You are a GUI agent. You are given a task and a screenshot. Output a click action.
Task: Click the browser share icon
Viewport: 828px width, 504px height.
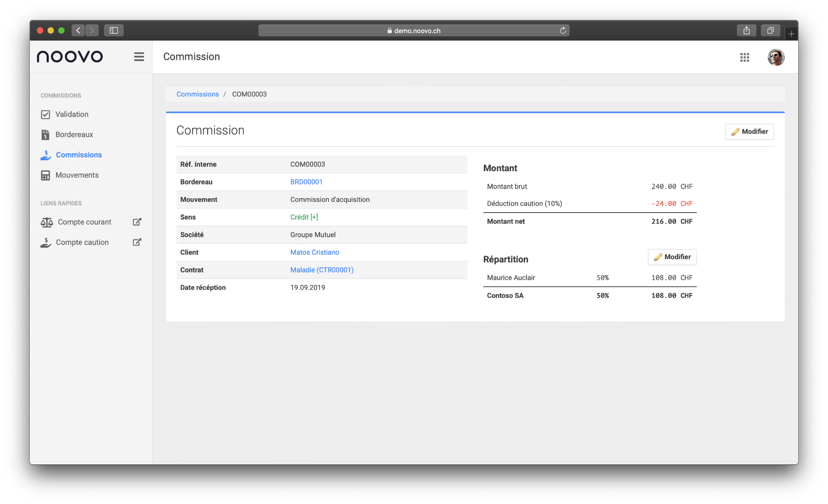click(746, 30)
